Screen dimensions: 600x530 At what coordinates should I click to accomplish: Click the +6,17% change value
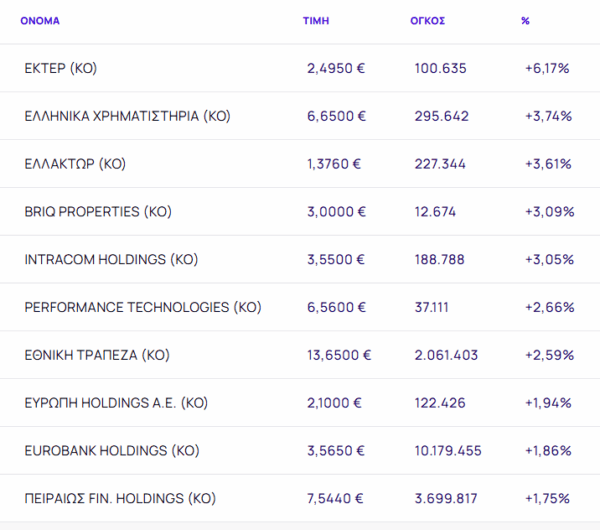[x=547, y=68]
